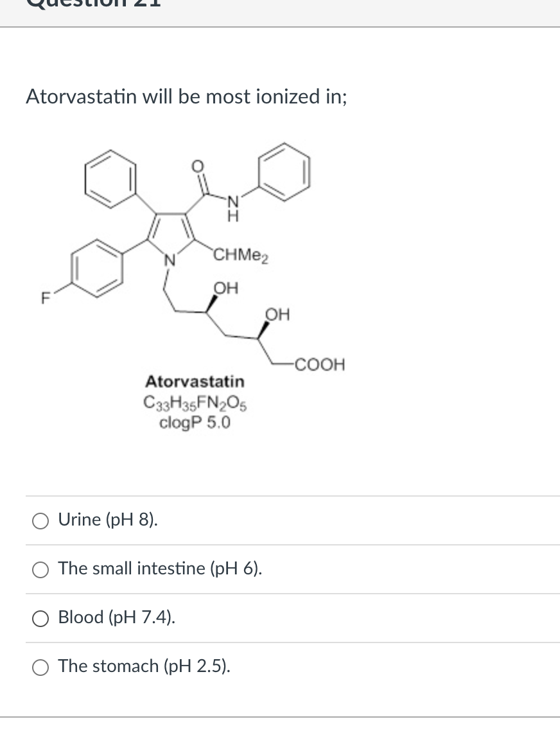Screen dimensions: 560x744
Task: Select the stomach (pH 2.5) radio button
Action: (40, 667)
